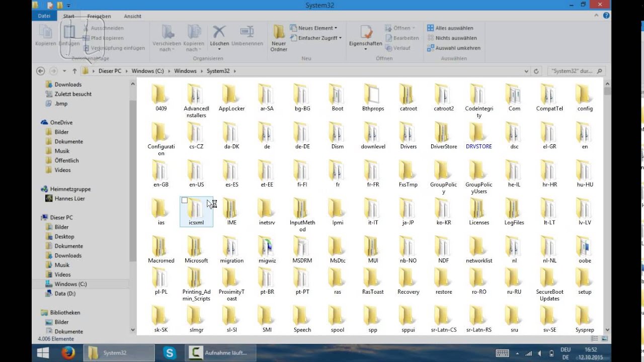Image resolution: width=644 pixels, height=362 pixels.
Task: Click Bearbeiten in the Öffnen group
Action: (403, 38)
